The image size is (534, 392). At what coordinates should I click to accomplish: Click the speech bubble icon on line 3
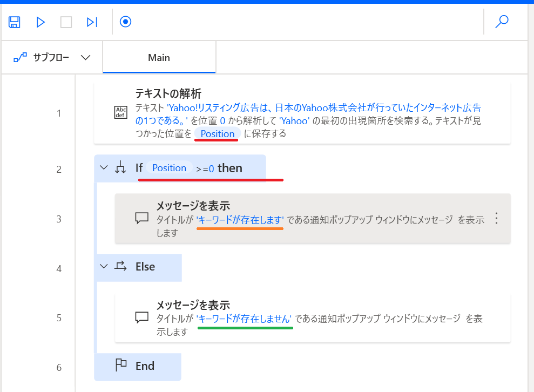[141, 218]
